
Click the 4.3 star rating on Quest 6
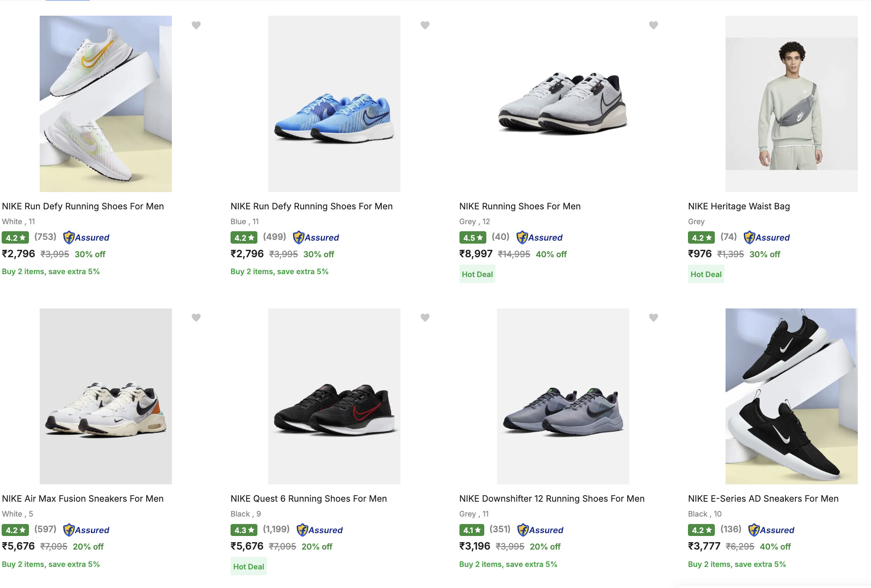point(244,530)
